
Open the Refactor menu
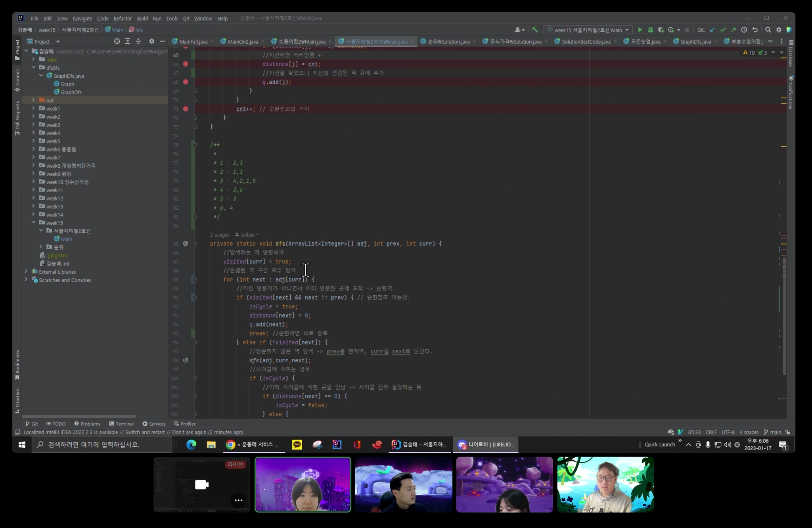click(x=122, y=18)
